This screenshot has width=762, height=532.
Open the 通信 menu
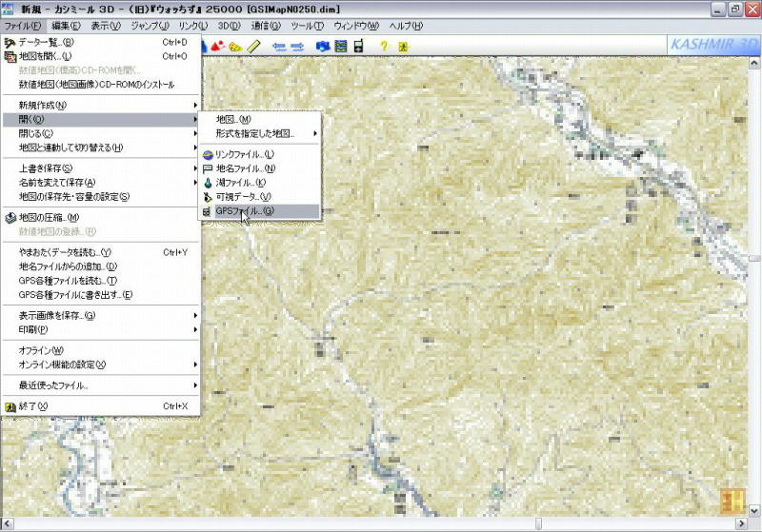pos(266,26)
